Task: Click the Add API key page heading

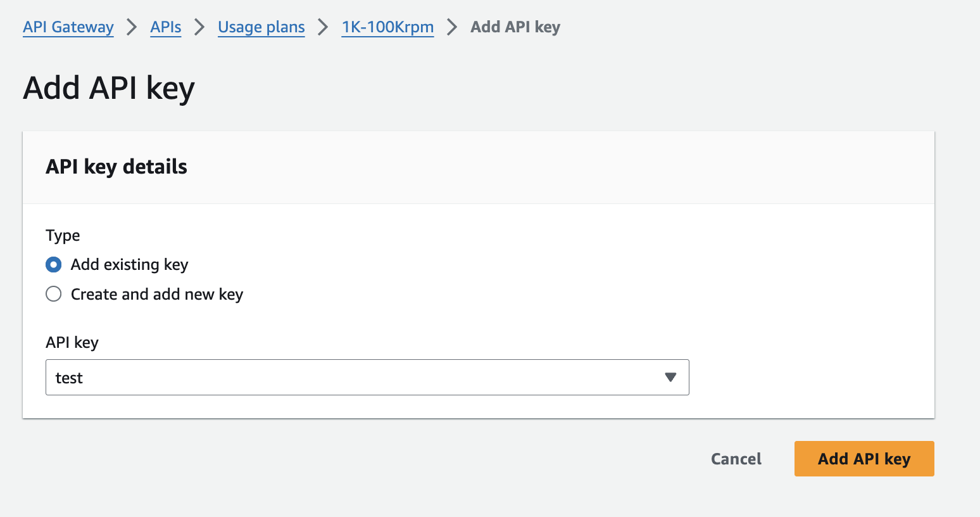Action: 109,87
